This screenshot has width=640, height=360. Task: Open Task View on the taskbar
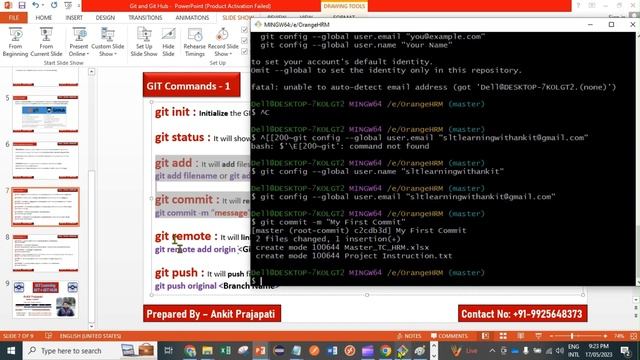click(x=168, y=351)
